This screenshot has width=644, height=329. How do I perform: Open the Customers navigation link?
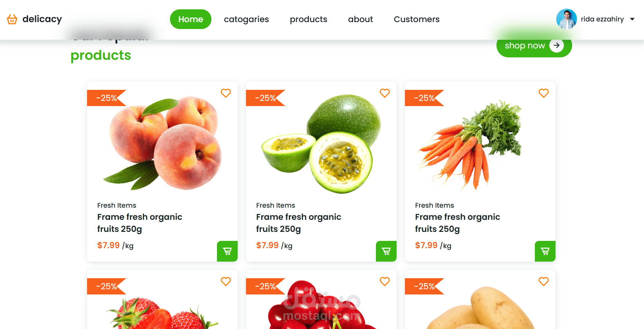(417, 19)
